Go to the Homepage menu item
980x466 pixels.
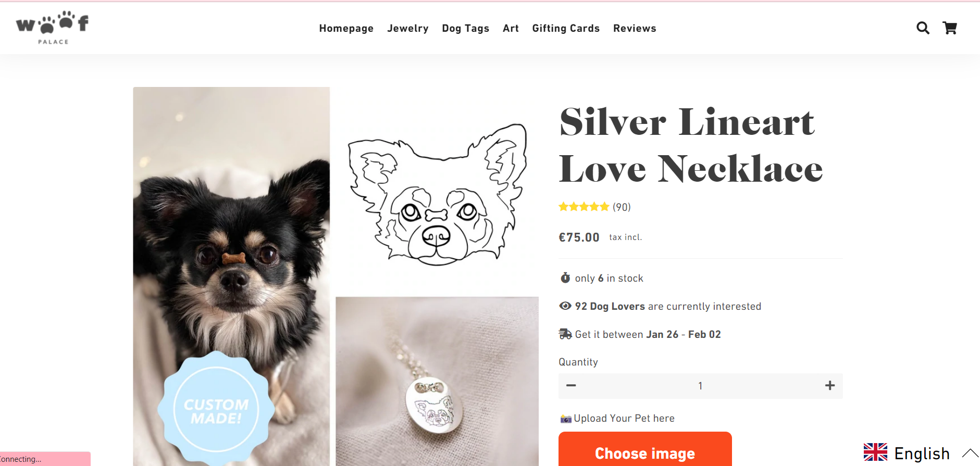point(346,29)
